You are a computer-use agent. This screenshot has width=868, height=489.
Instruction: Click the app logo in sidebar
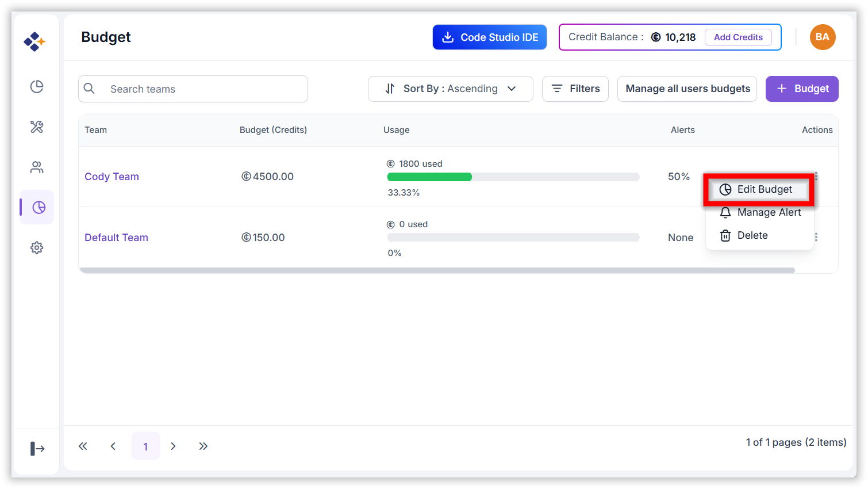[34, 41]
